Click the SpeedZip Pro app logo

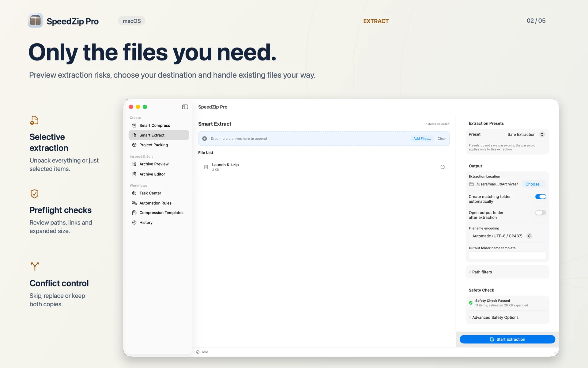tap(35, 21)
